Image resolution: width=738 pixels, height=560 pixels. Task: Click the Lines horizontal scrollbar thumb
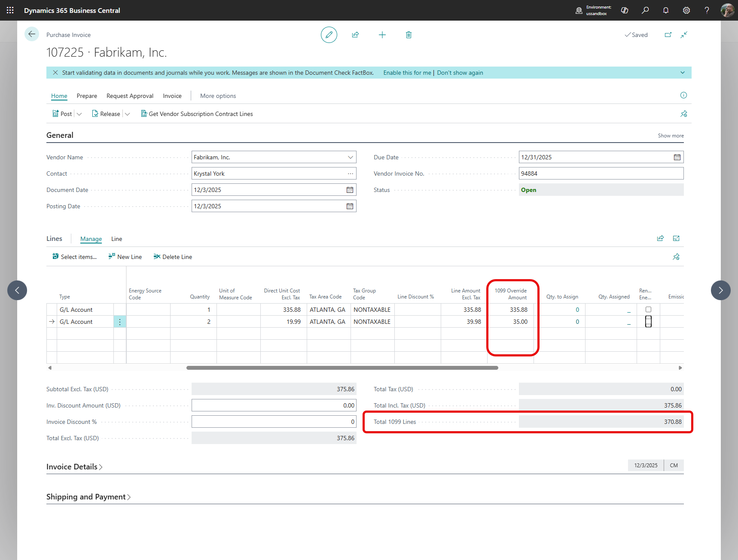pos(342,368)
